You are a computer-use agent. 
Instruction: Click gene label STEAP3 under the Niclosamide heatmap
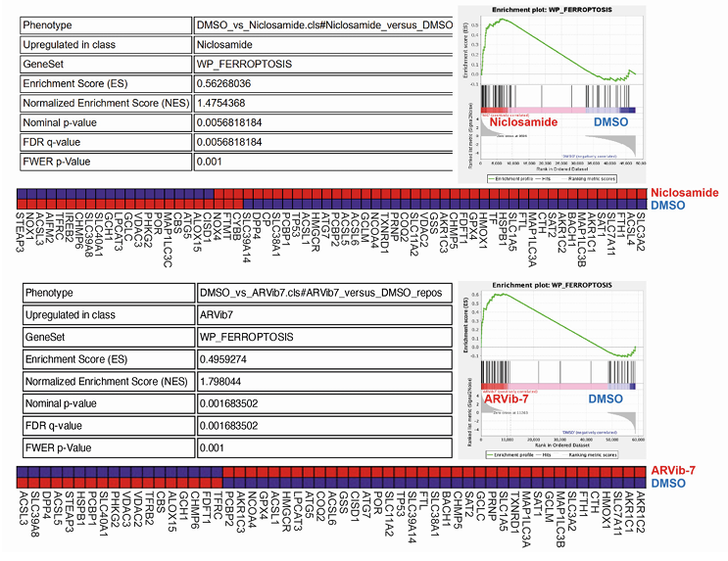tap(22, 232)
